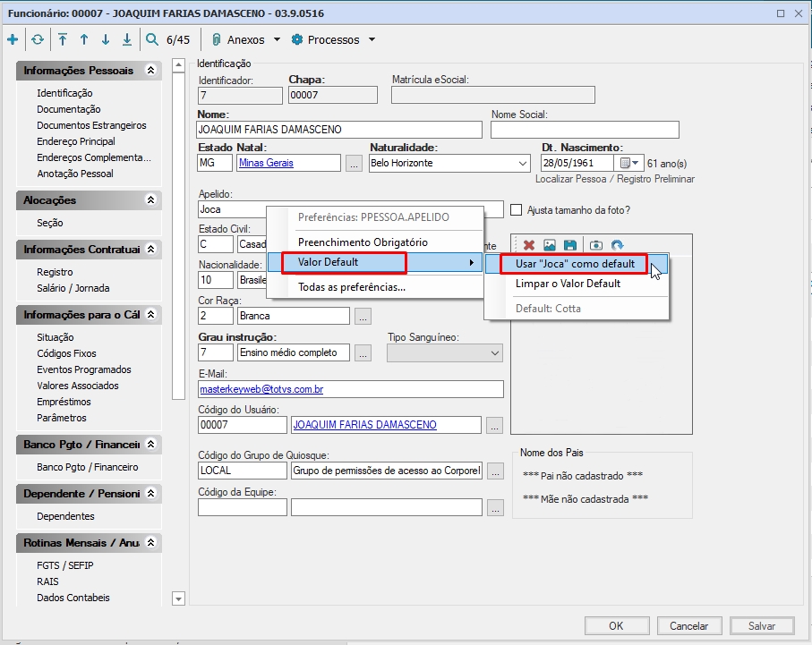Load a photo from image file

(x=550, y=245)
